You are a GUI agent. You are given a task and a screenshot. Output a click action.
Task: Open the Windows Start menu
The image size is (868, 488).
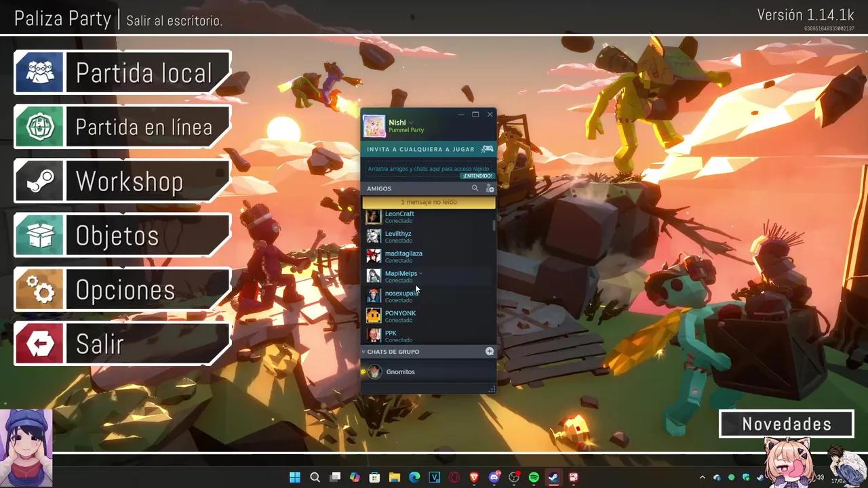295,477
